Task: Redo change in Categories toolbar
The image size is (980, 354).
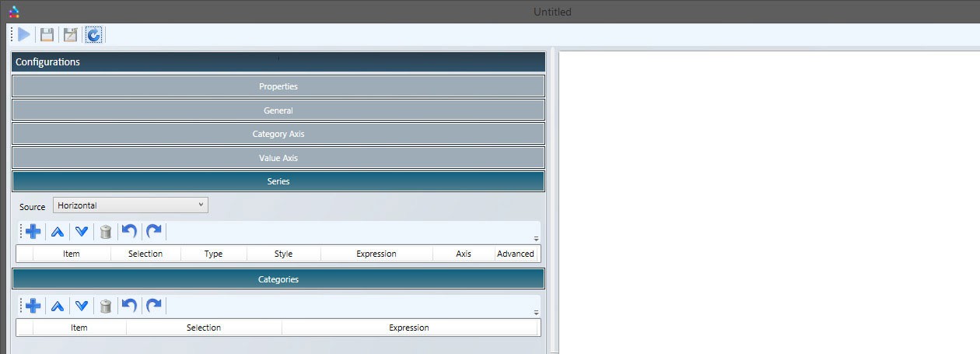Action: [x=154, y=306]
